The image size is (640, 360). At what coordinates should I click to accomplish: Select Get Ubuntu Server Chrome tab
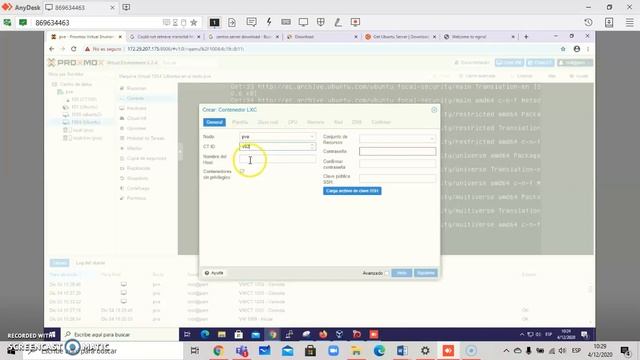401,37
